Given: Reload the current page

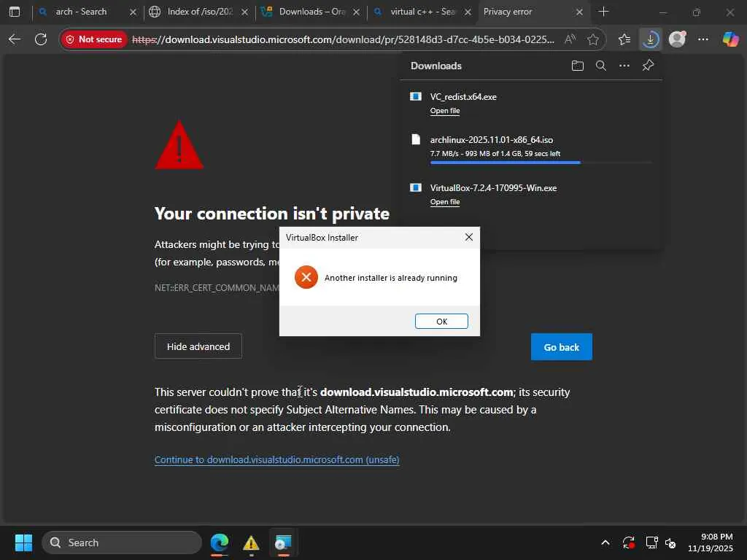Looking at the screenshot, I should point(41,39).
